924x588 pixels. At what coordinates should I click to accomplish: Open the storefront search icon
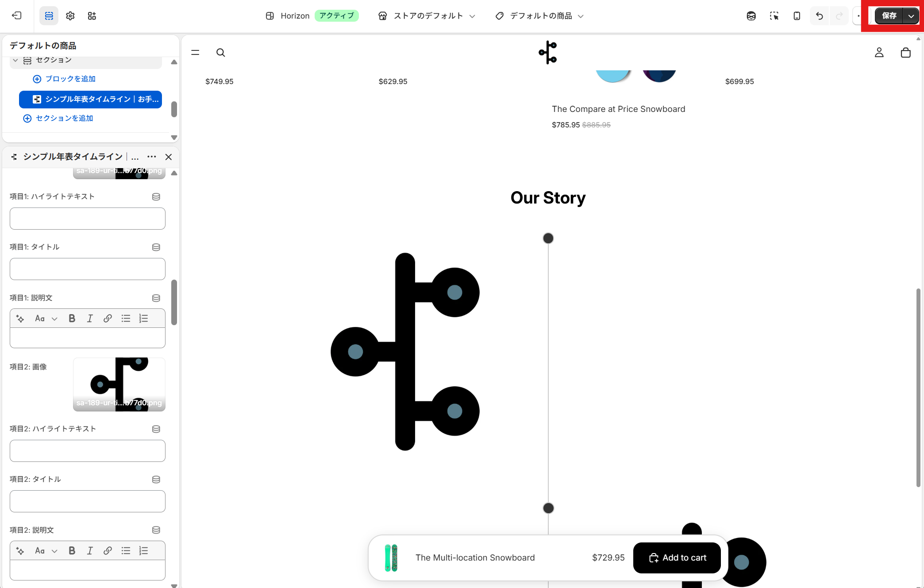pyautogui.click(x=220, y=53)
